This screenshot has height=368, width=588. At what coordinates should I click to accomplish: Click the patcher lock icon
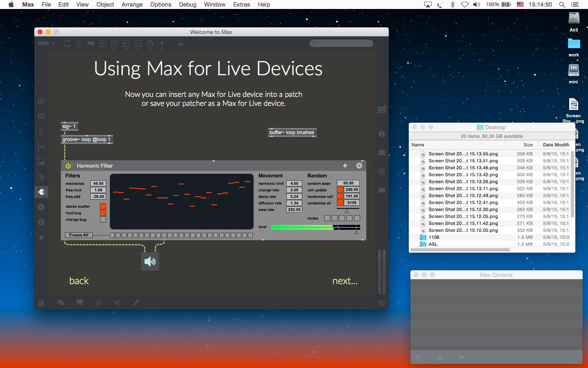click(41, 303)
